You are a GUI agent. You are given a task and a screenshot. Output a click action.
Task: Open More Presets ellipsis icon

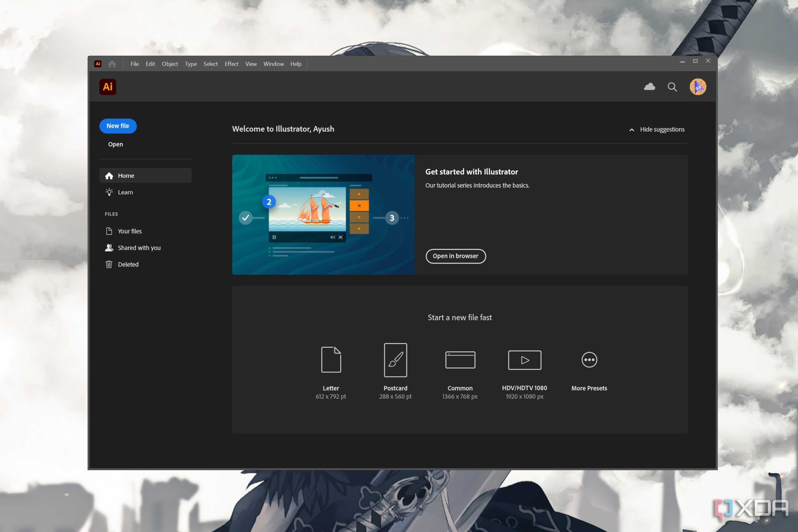(x=589, y=360)
